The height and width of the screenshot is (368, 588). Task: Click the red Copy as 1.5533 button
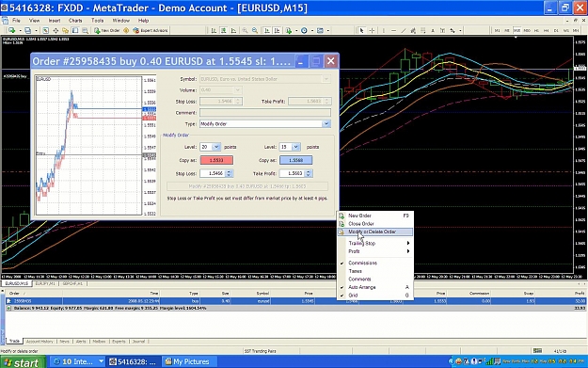216,160
